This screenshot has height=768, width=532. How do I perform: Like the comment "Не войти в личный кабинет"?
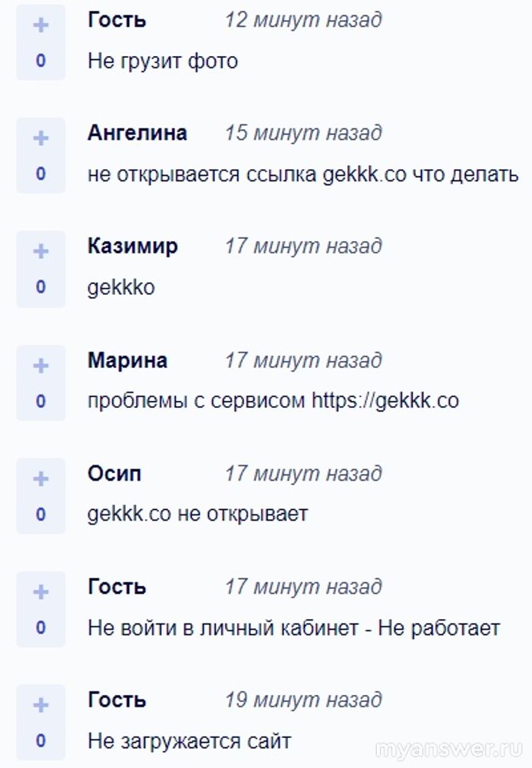41,592
